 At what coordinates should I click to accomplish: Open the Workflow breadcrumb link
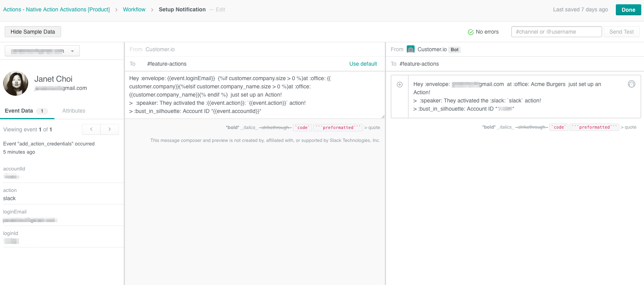[x=134, y=9]
